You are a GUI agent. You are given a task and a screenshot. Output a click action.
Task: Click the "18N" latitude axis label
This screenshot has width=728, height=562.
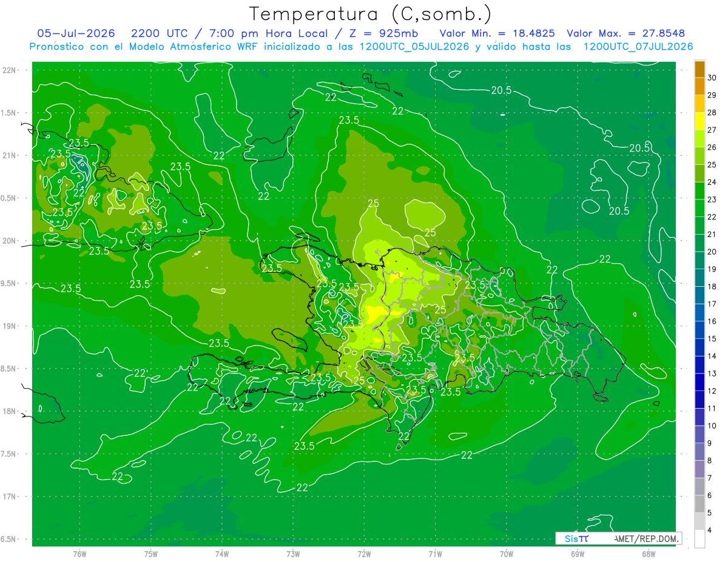point(10,411)
